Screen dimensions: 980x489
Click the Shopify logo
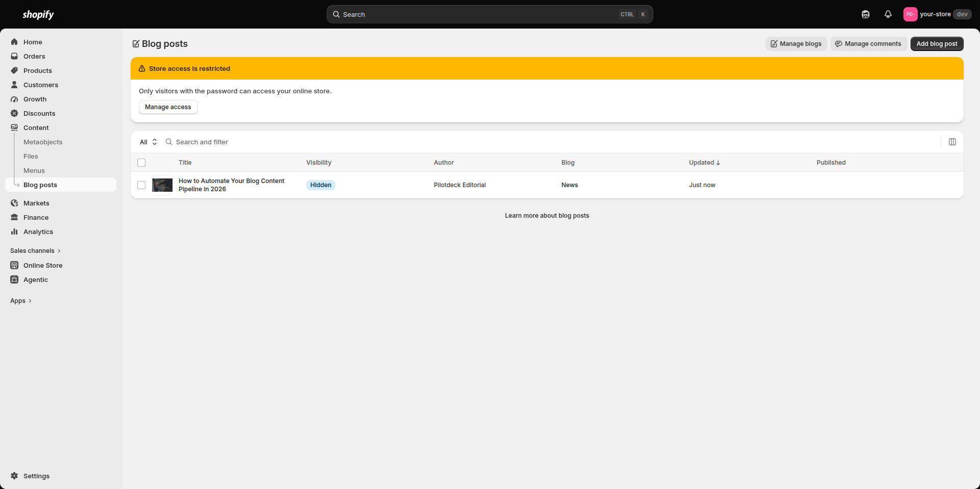tap(38, 14)
